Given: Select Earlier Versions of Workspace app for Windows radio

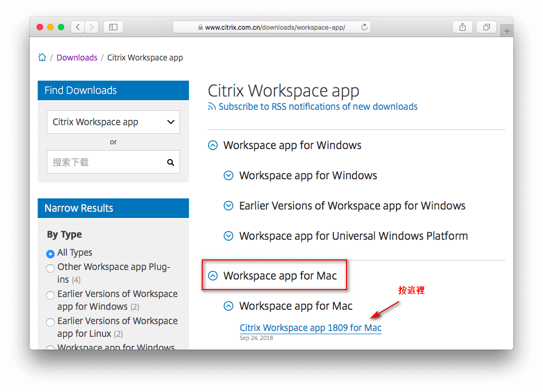Looking at the screenshot, I should point(50,295).
